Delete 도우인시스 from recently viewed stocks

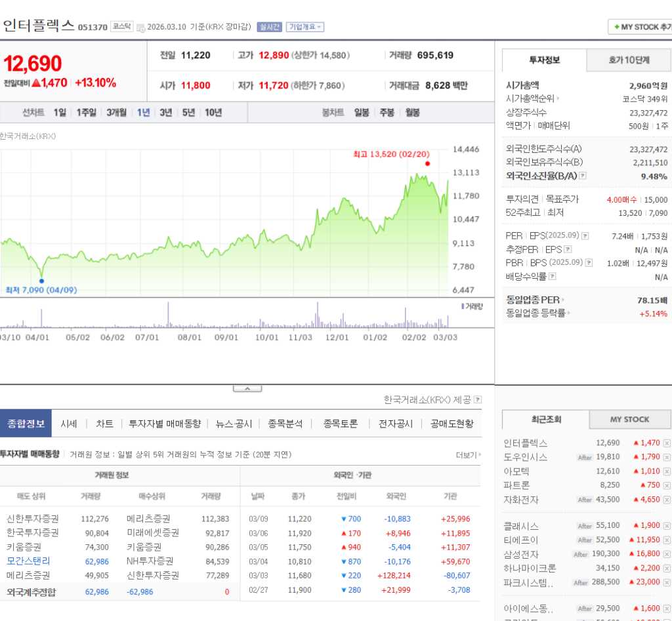click(667, 457)
